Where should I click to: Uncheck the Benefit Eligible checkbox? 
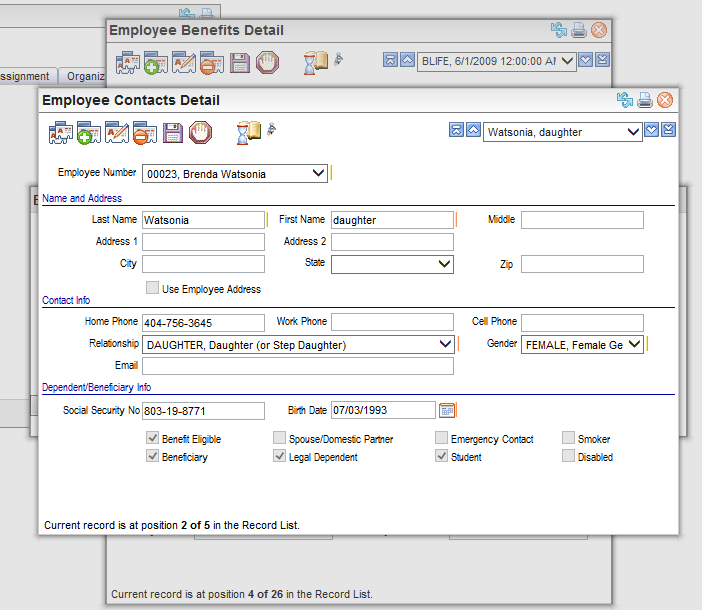tap(152, 438)
